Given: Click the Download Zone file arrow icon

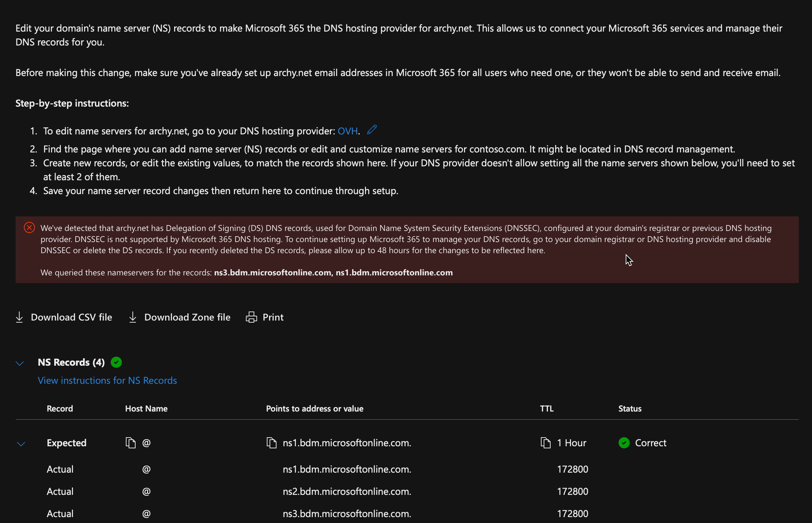Looking at the screenshot, I should click(x=133, y=317).
